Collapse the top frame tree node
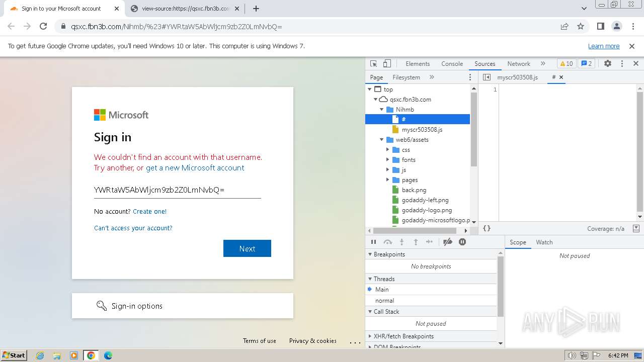Screen dimensions: 644x362 (x=370, y=89)
